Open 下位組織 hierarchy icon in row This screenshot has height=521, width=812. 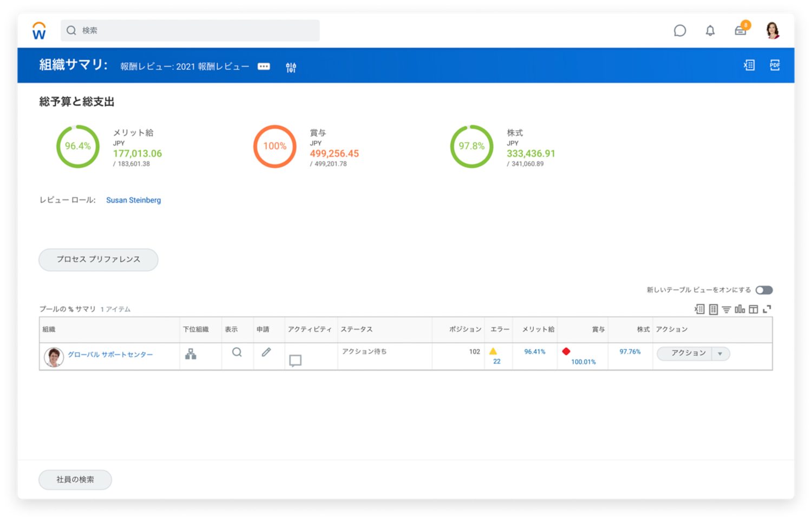coord(191,354)
